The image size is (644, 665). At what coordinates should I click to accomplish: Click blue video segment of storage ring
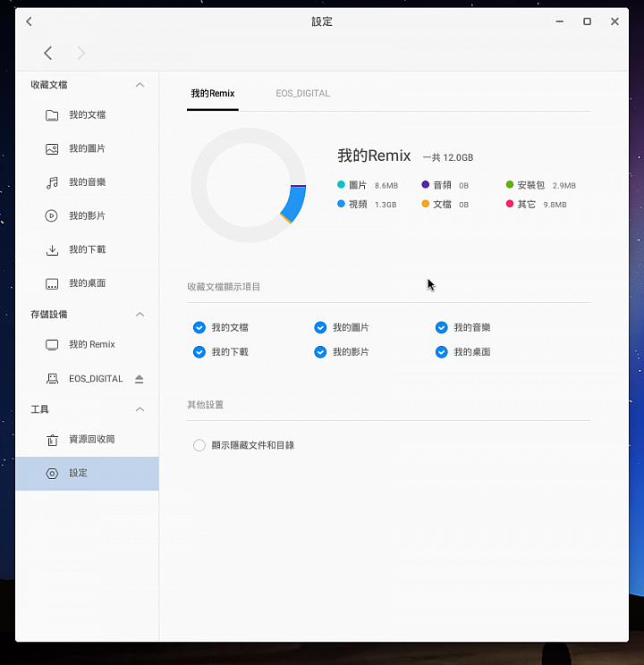pyautogui.click(x=296, y=204)
